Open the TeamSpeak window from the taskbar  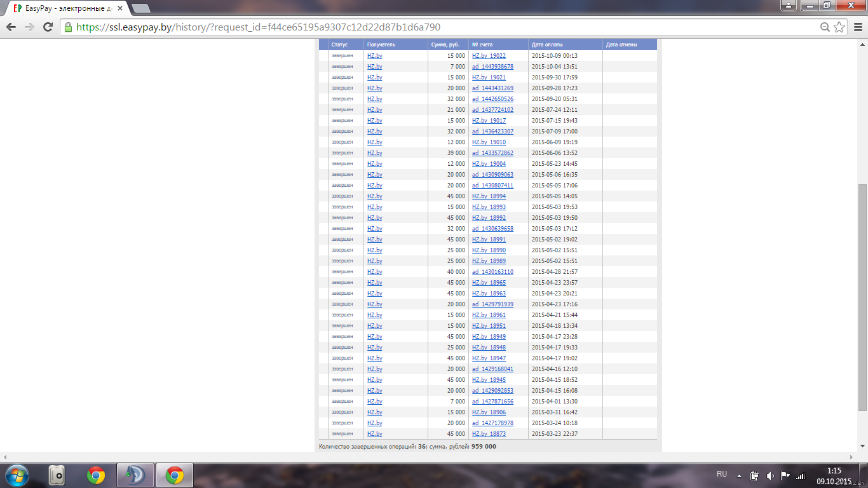[x=135, y=475]
